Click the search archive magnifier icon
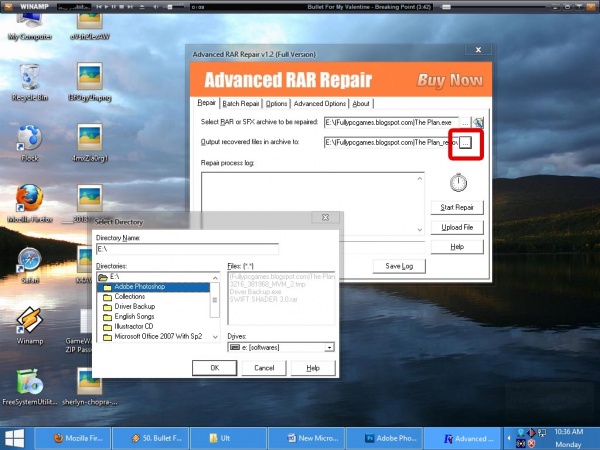The width and height of the screenshot is (600, 450). click(478, 123)
